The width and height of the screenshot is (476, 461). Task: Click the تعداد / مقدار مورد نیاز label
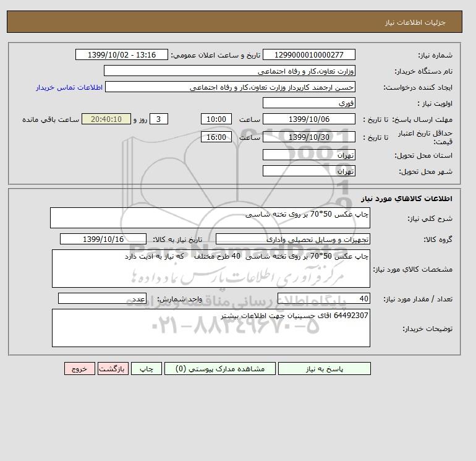point(418,299)
